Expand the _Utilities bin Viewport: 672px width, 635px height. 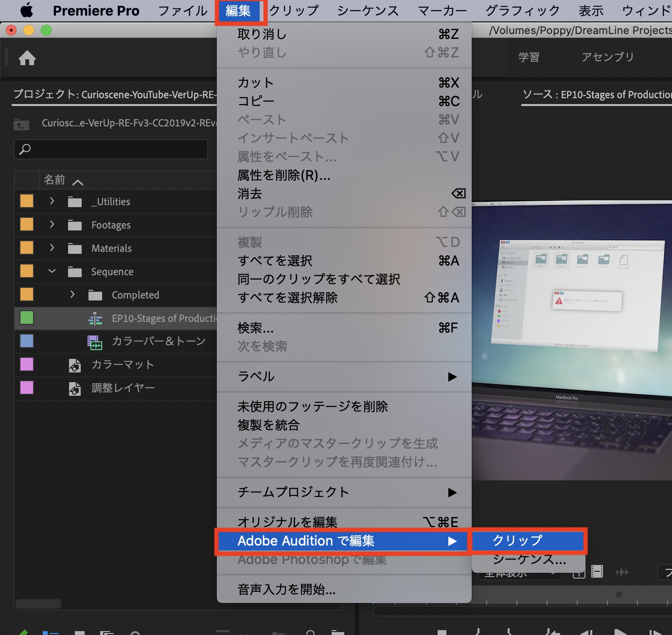pos(52,201)
